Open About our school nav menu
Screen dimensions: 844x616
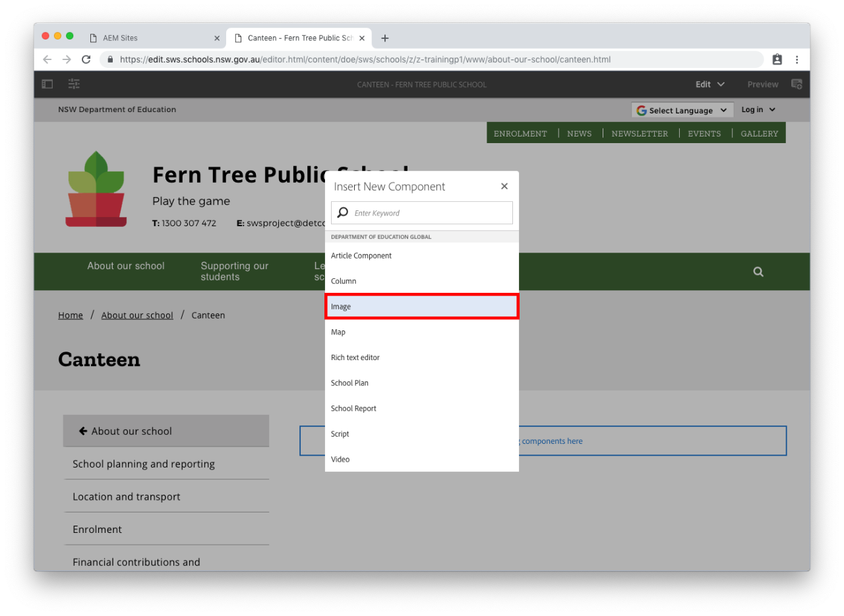[126, 266]
